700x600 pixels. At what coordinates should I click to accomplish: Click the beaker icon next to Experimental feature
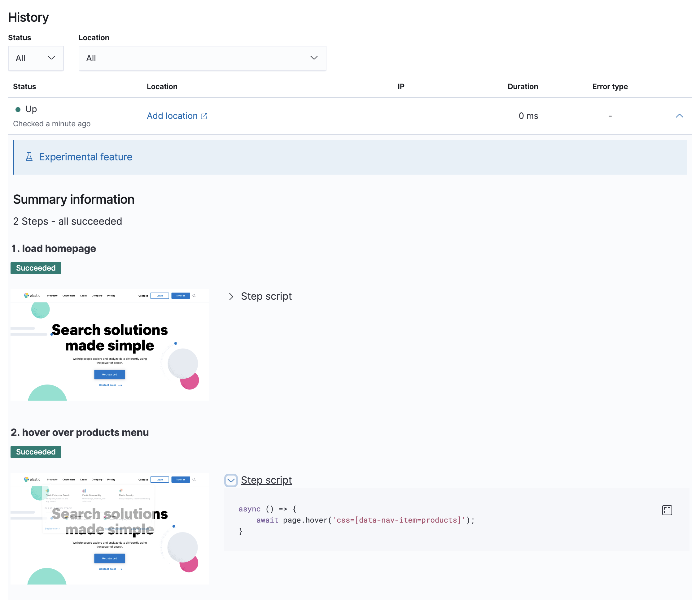tap(29, 157)
